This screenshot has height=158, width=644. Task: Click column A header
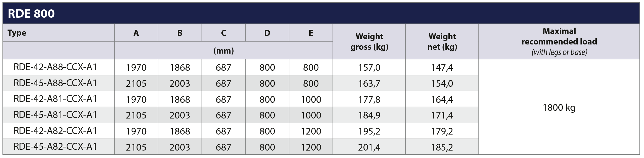[136, 33]
